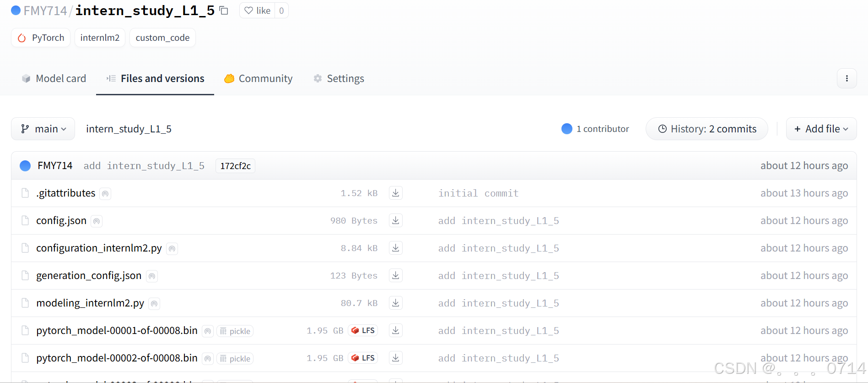868x383 pixels.
Task: View the 1 contributor list
Action: coord(595,129)
